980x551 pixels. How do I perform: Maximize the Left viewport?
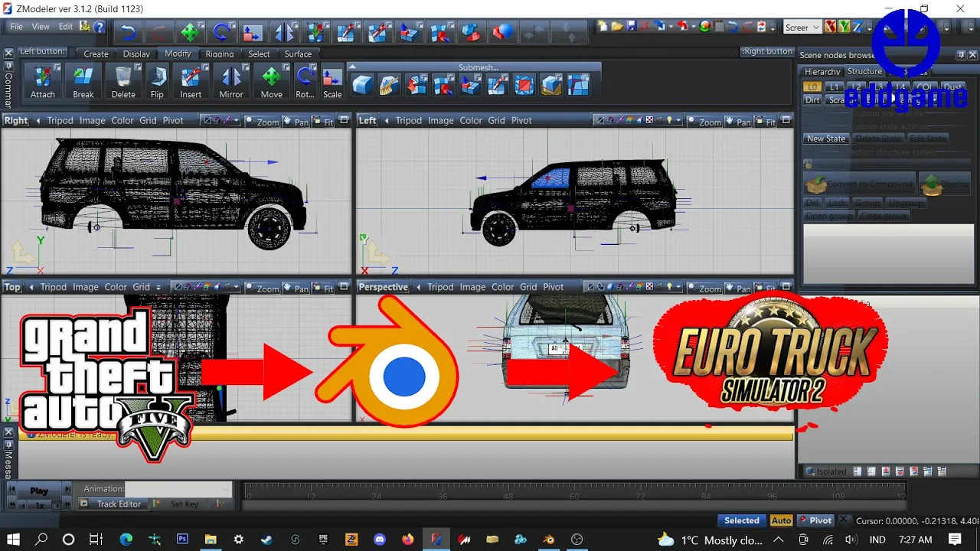pos(786,120)
